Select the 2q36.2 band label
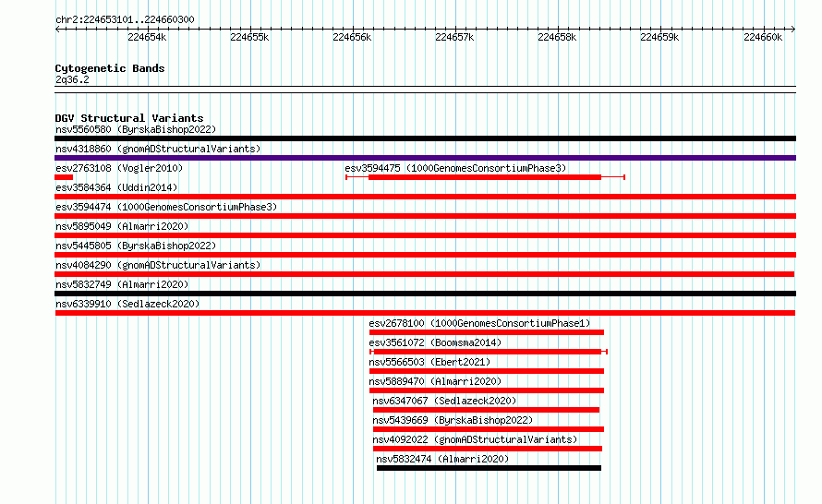 [x=72, y=79]
